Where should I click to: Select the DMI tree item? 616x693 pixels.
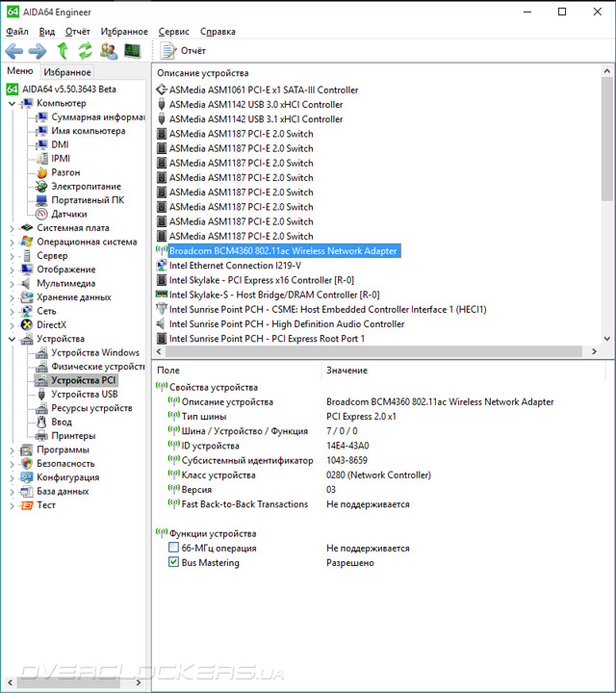[60, 145]
